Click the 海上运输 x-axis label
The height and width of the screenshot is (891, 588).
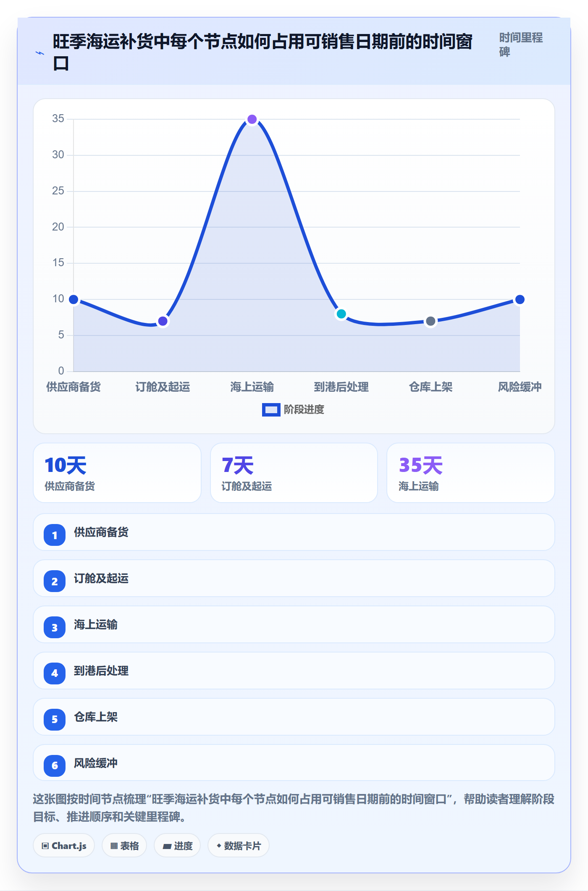pyautogui.click(x=252, y=387)
